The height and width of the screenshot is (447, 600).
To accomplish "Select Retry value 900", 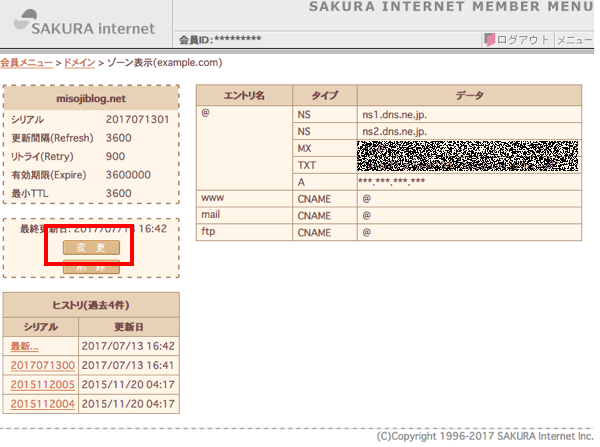I will 115,156.
